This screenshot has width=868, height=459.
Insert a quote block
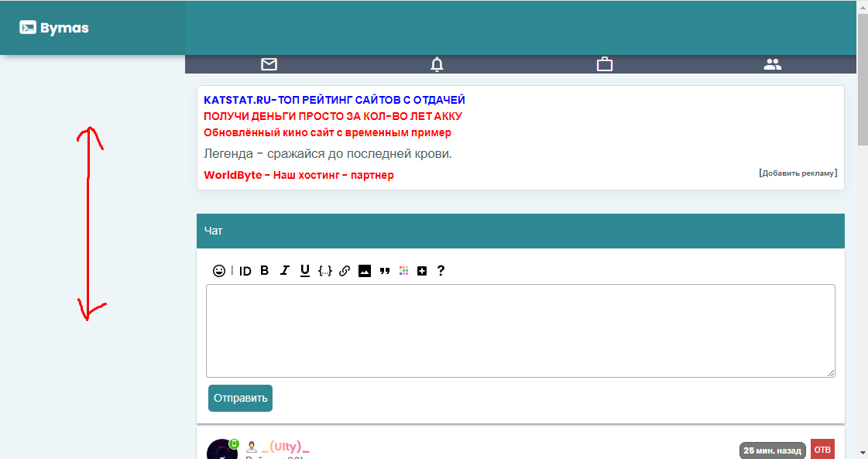tap(384, 271)
